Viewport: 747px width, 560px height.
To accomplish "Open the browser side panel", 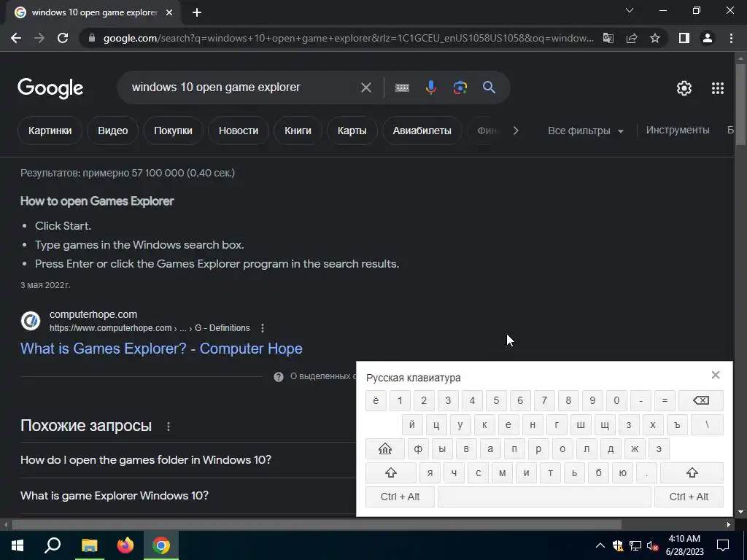I will coord(684,38).
